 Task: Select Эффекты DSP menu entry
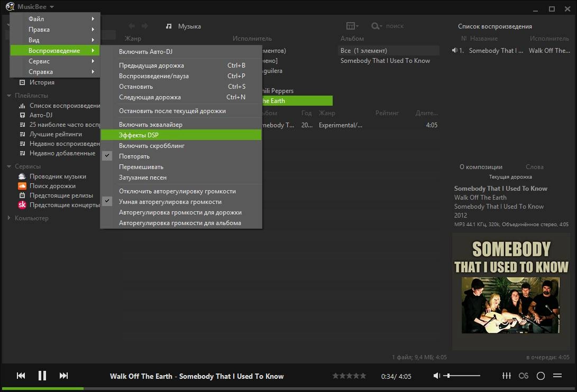(181, 135)
